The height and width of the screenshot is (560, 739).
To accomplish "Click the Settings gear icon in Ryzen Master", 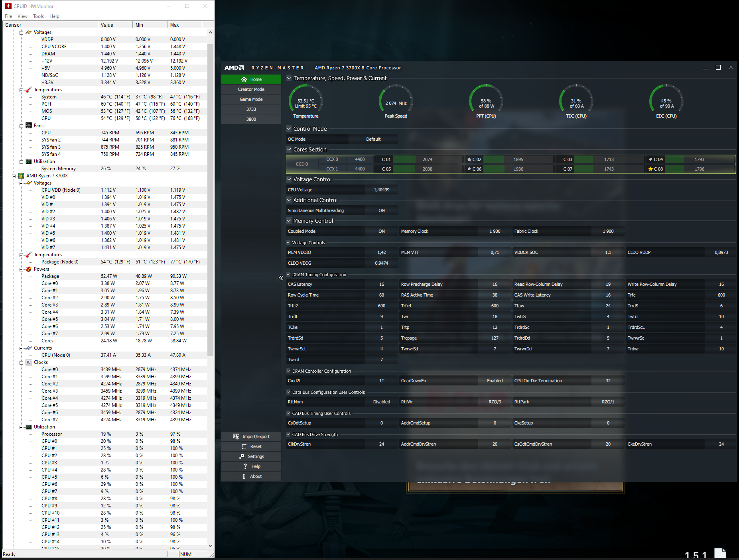I will [x=242, y=456].
